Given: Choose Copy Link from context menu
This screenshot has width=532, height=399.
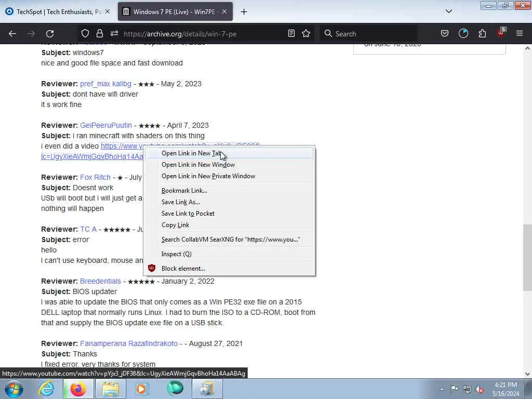Looking at the screenshot, I should coord(229,225).
